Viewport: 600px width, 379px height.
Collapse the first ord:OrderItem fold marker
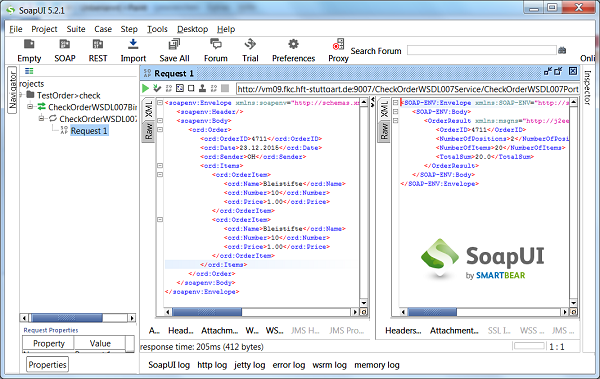(x=160, y=174)
